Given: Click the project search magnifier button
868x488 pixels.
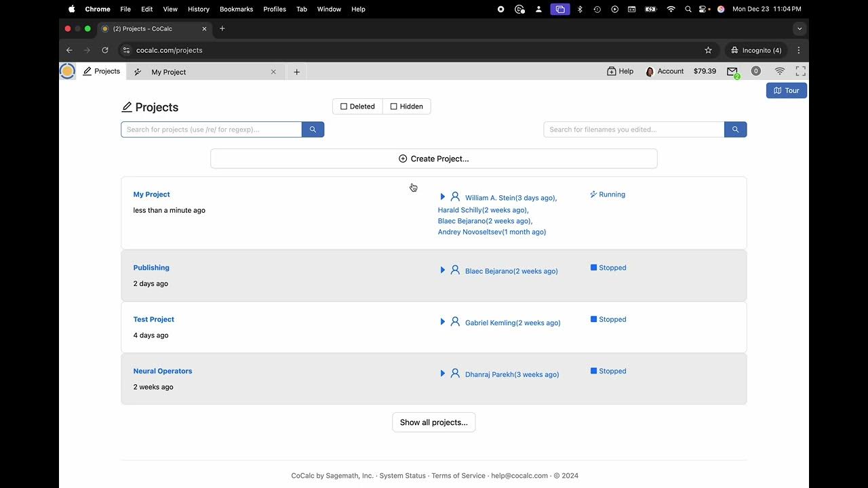Looking at the screenshot, I should click(313, 129).
